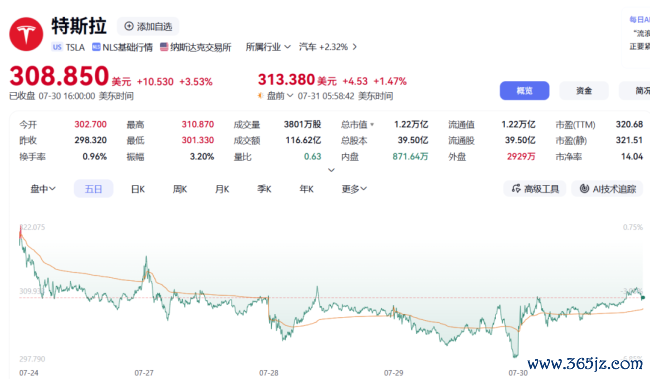Click the Tesla logo icon

tap(26, 34)
